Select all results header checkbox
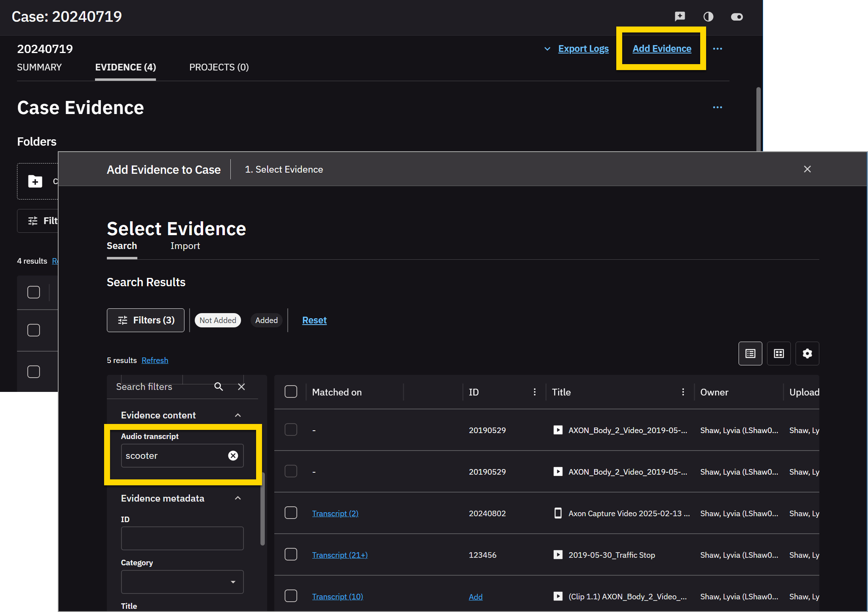868x612 pixels. [291, 392]
